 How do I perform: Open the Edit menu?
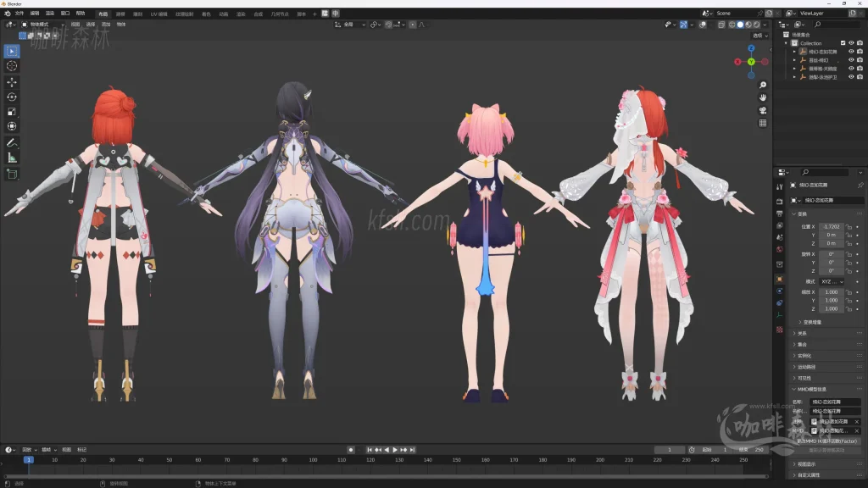pyautogui.click(x=34, y=14)
